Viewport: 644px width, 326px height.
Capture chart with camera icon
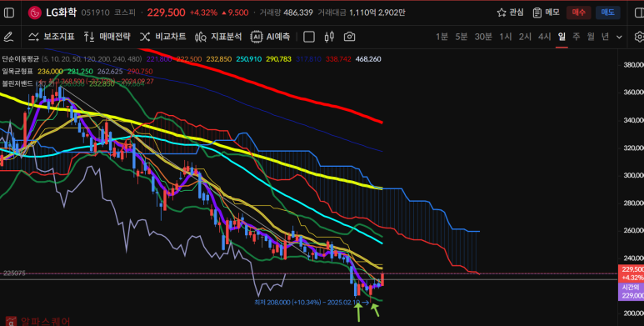(x=349, y=37)
